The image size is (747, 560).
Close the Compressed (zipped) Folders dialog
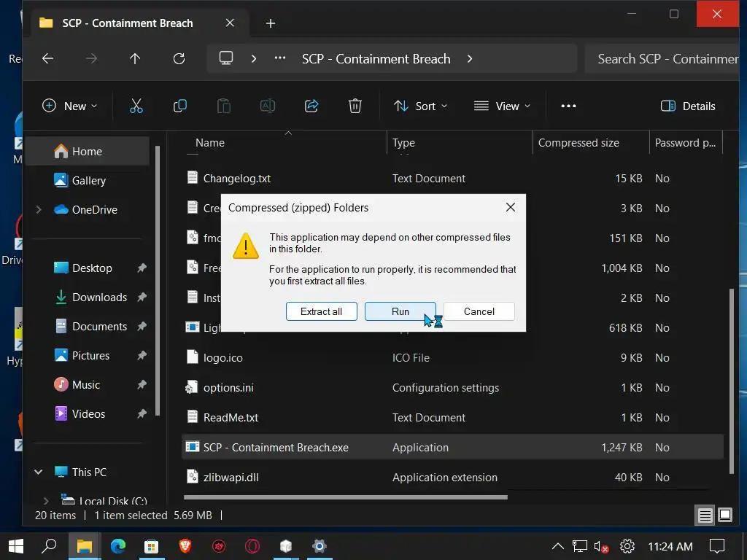[510, 207]
